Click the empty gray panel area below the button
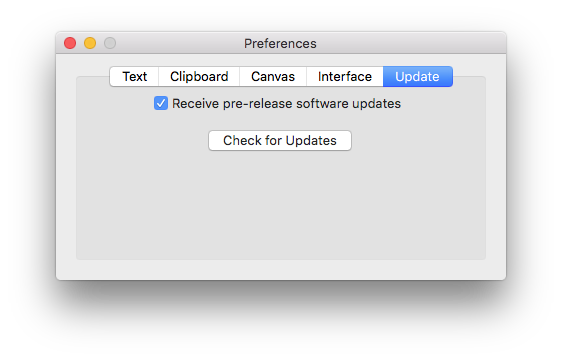 pos(281,204)
